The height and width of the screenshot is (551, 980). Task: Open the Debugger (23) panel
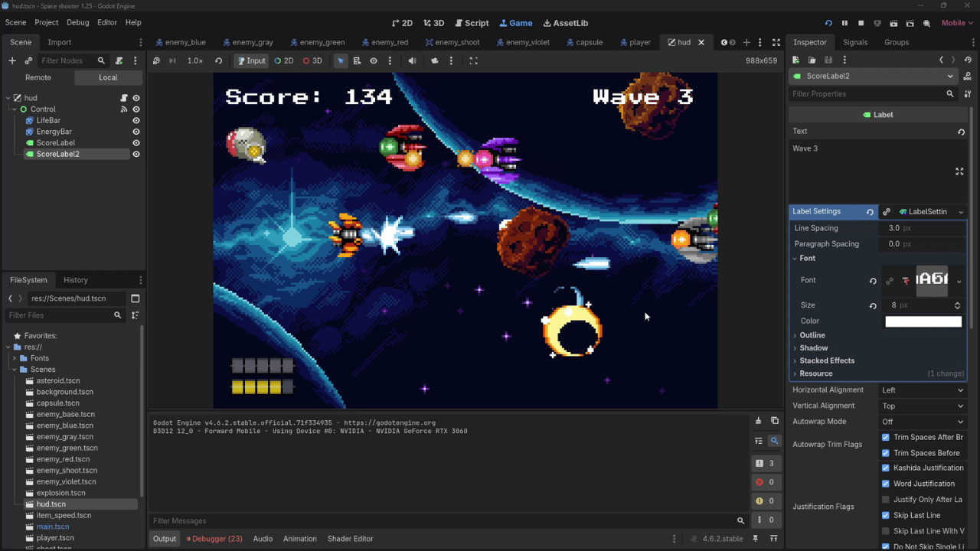click(x=214, y=539)
